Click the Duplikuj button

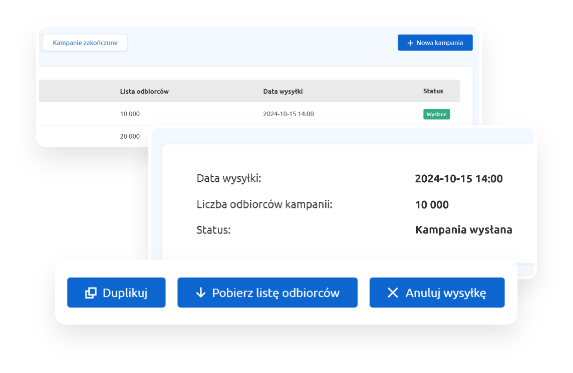point(116,293)
